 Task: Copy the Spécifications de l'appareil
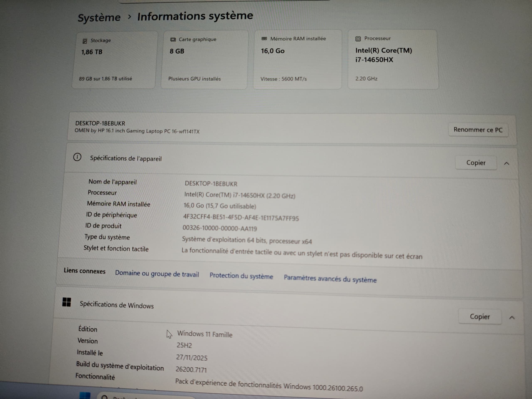point(476,163)
